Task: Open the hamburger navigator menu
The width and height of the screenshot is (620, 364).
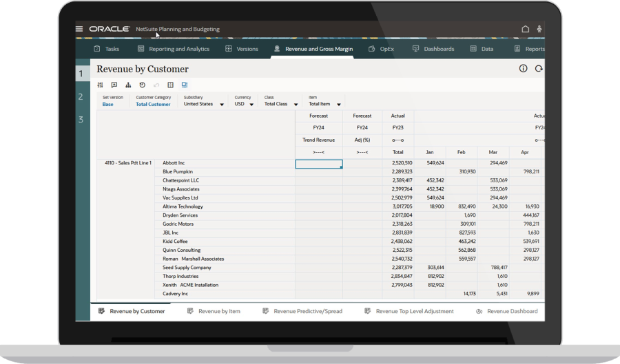Action: point(79,29)
